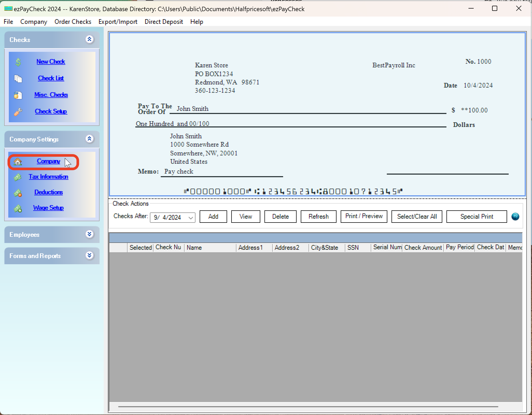Click the blue help globe icon

(515, 217)
